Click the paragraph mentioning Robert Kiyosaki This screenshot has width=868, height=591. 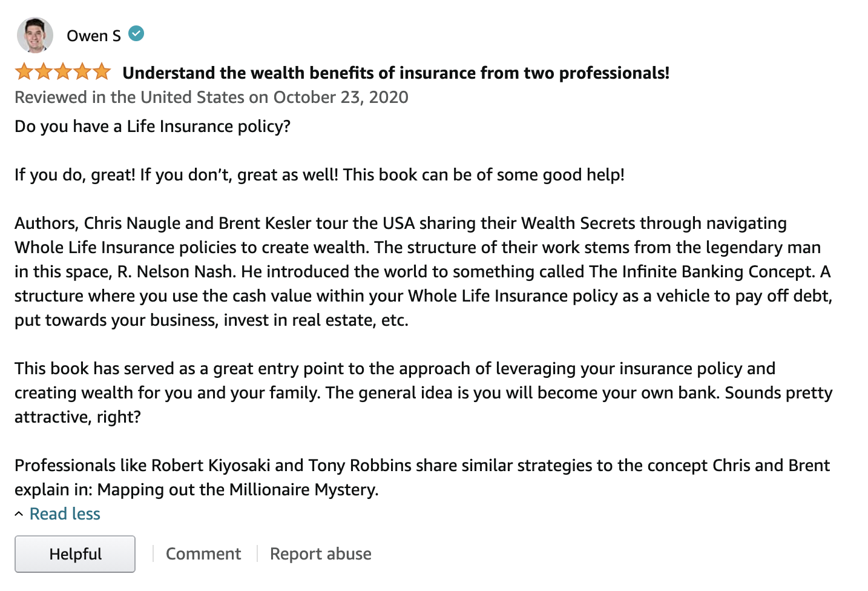coord(422,477)
